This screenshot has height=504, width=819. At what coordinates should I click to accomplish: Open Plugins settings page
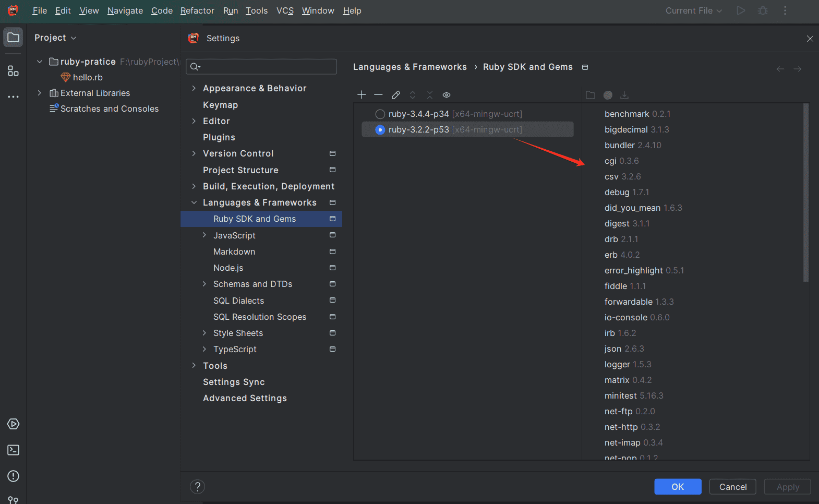pos(219,137)
